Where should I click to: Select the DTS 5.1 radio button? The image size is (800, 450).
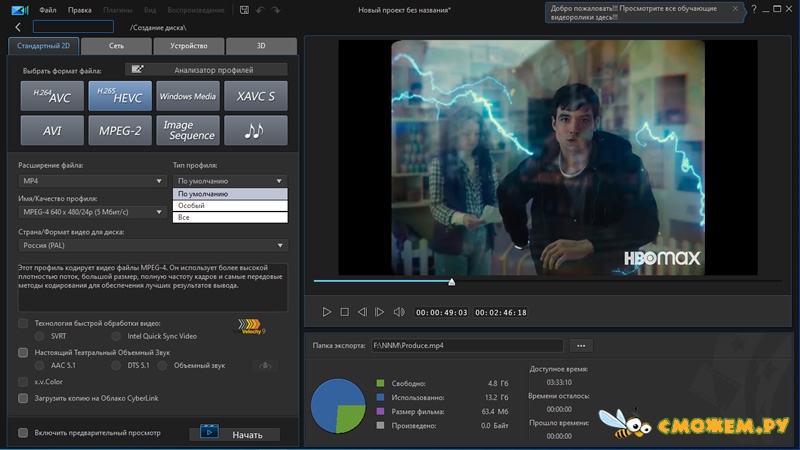click(x=116, y=365)
